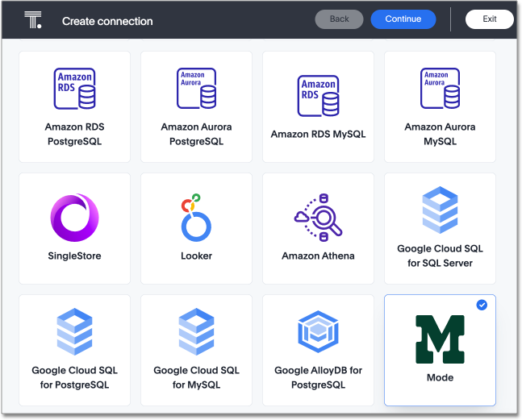Screen dimensions: 522x420
Task: Click the grey Back button
Action: [x=339, y=19]
